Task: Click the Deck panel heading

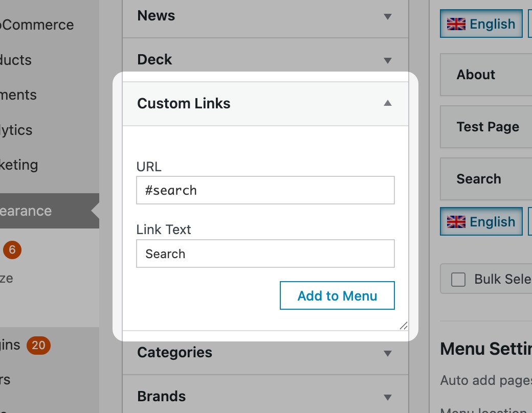Action: (x=154, y=59)
